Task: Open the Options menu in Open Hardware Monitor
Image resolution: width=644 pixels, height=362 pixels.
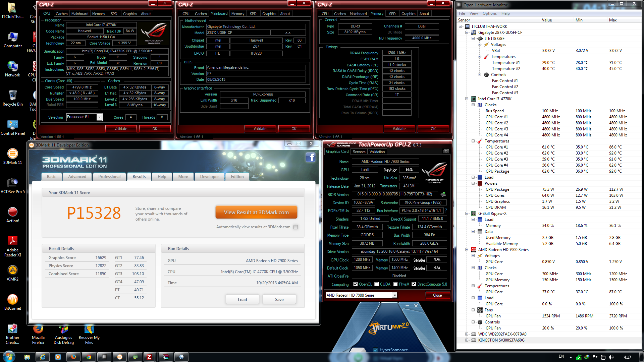Action: (489, 13)
